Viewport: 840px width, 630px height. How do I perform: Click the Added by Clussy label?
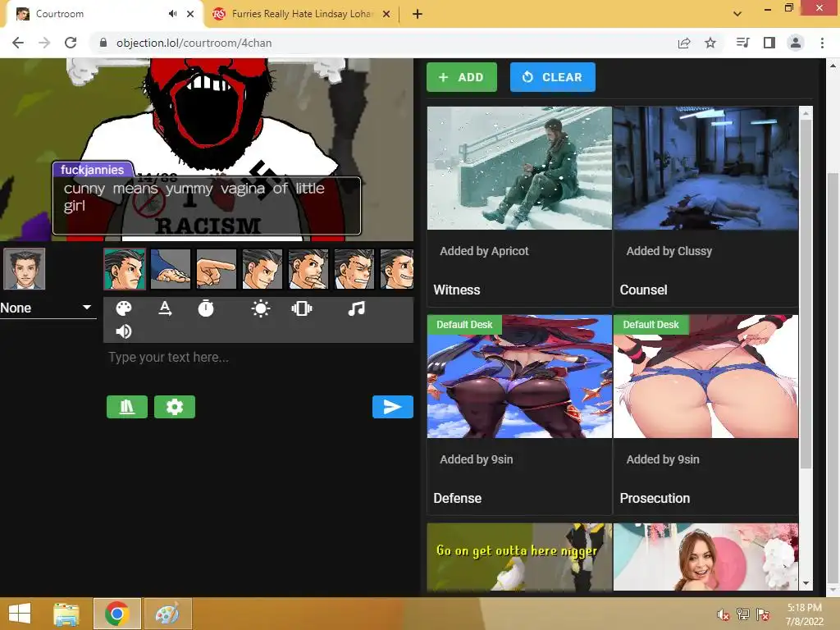[x=669, y=251]
